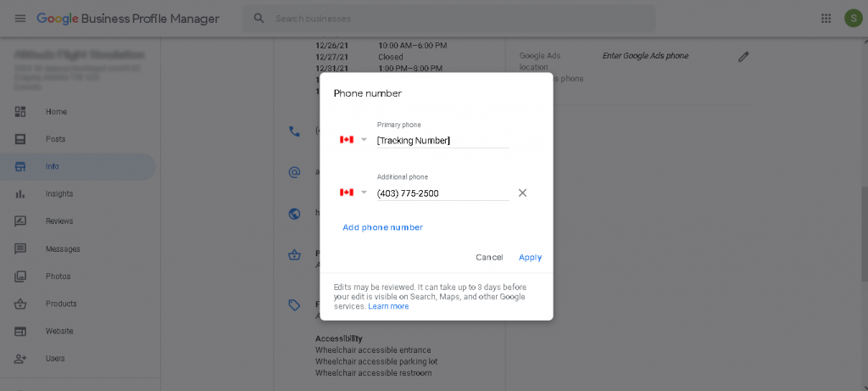The width and height of the screenshot is (868, 391).
Task: Click the tag attributes icon
Action: point(294,305)
